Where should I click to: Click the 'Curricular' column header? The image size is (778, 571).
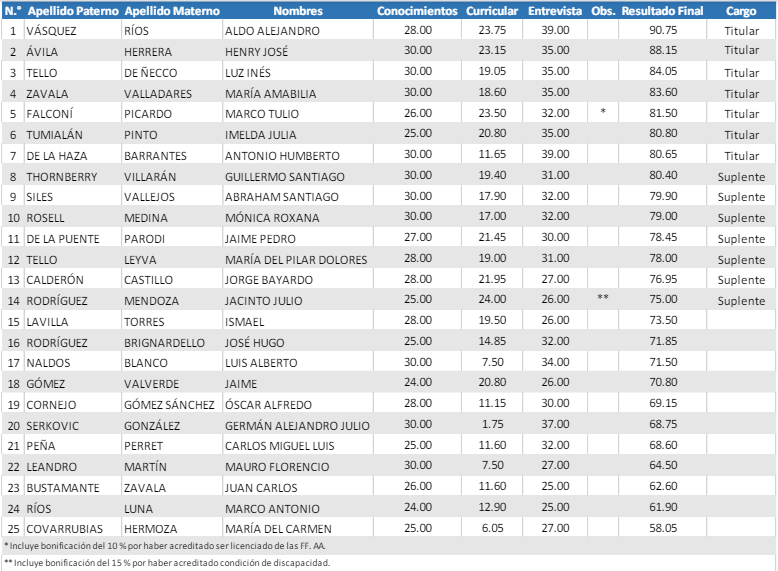pyautogui.click(x=492, y=11)
